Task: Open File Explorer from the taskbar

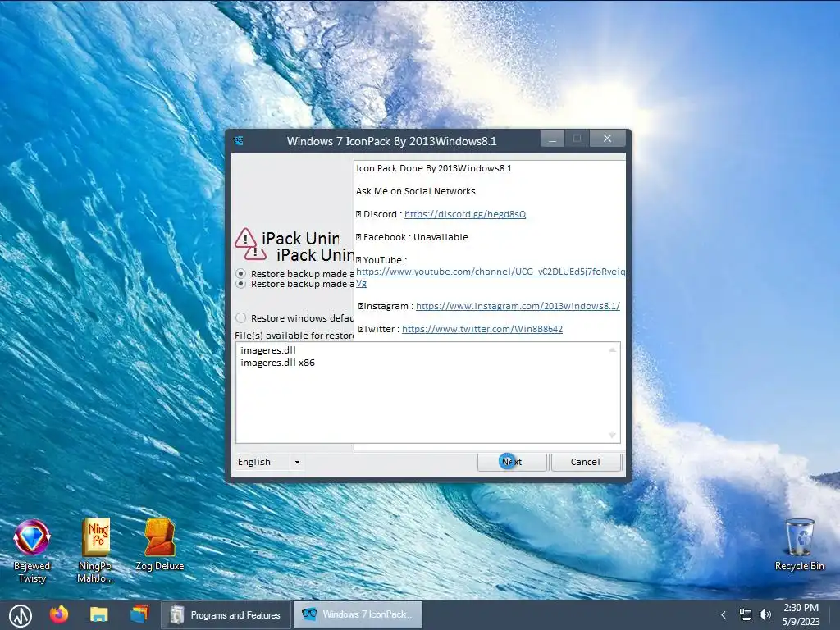Action: pos(99,614)
